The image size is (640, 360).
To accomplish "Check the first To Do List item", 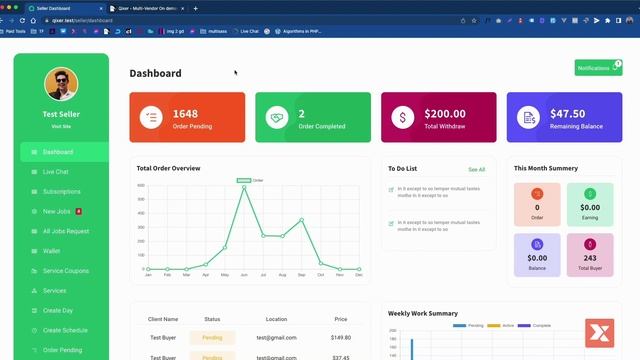I will coord(391,189).
